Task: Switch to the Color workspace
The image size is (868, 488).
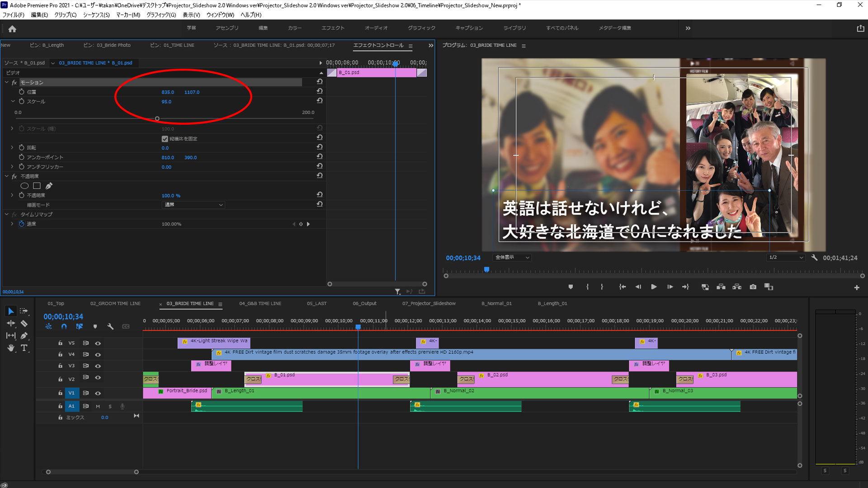Action: pyautogui.click(x=294, y=28)
